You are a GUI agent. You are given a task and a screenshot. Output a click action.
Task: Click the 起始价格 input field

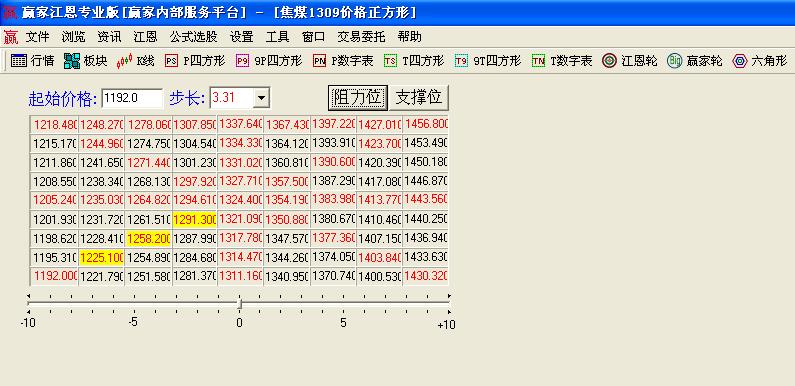pos(132,98)
